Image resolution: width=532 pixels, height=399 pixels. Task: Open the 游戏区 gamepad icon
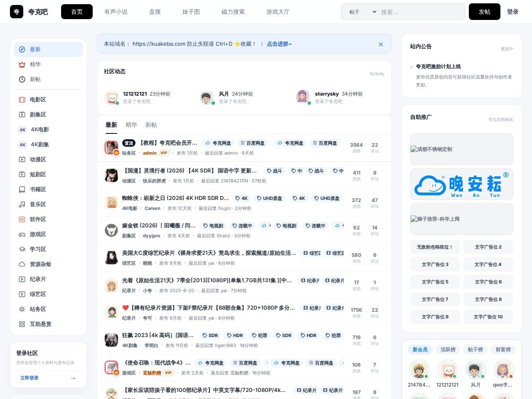tap(22, 234)
